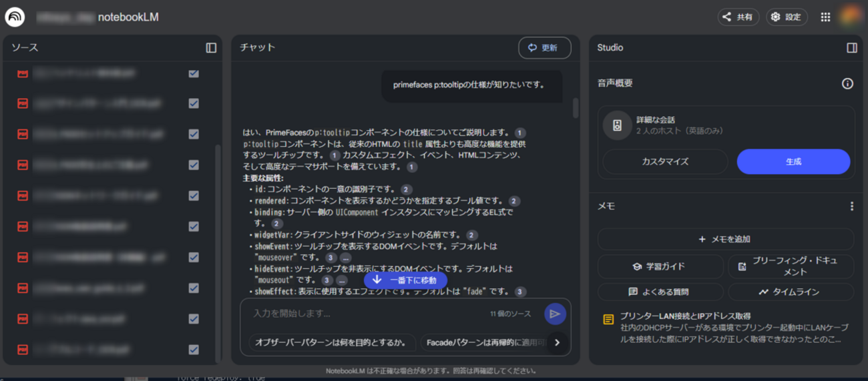Image resolution: width=868 pixels, height=381 pixels.
Task: Open the メモ three-dot options menu
Action: click(x=851, y=207)
